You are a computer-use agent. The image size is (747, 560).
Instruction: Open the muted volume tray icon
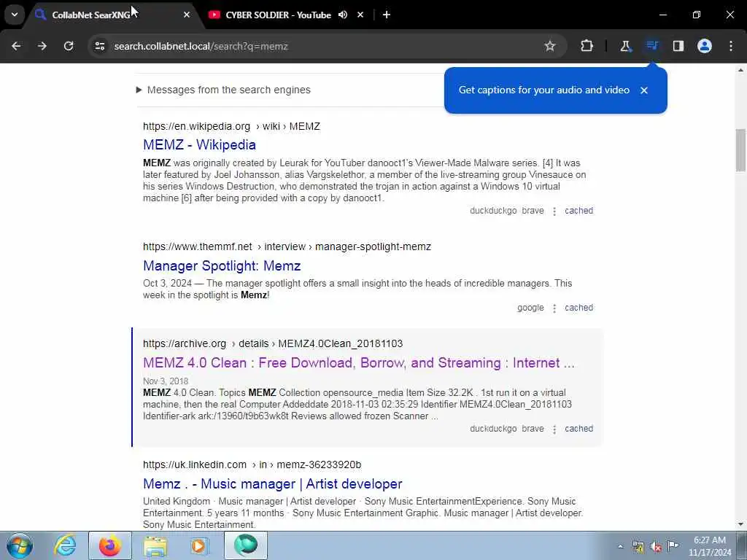[x=656, y=547]
